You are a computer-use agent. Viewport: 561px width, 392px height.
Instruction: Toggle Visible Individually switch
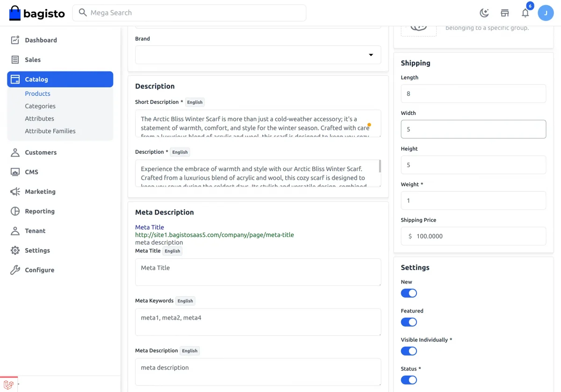[x=409, y=351]
